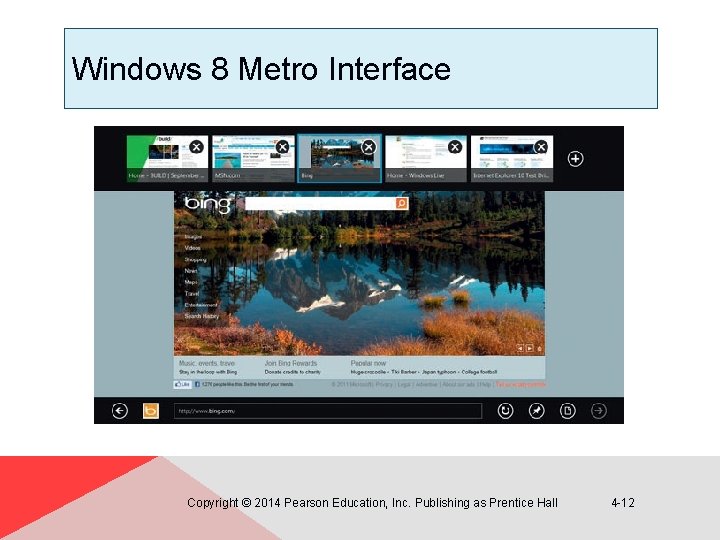
Task: Refresh the page with the reload icon
Action: [x=505, y=411]
